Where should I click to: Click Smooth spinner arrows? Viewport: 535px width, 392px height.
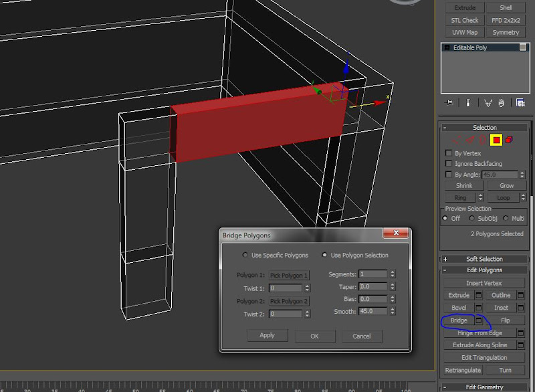(x=393, y=311)
